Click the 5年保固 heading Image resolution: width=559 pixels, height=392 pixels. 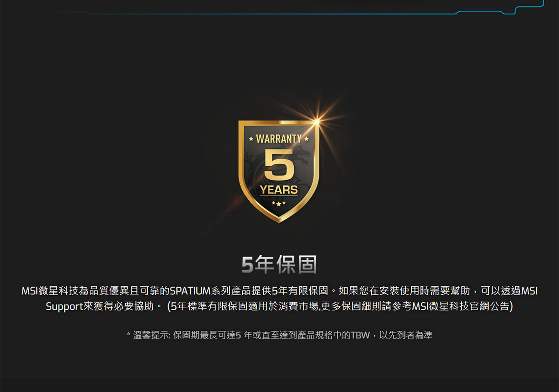click(x=279, y=264)
